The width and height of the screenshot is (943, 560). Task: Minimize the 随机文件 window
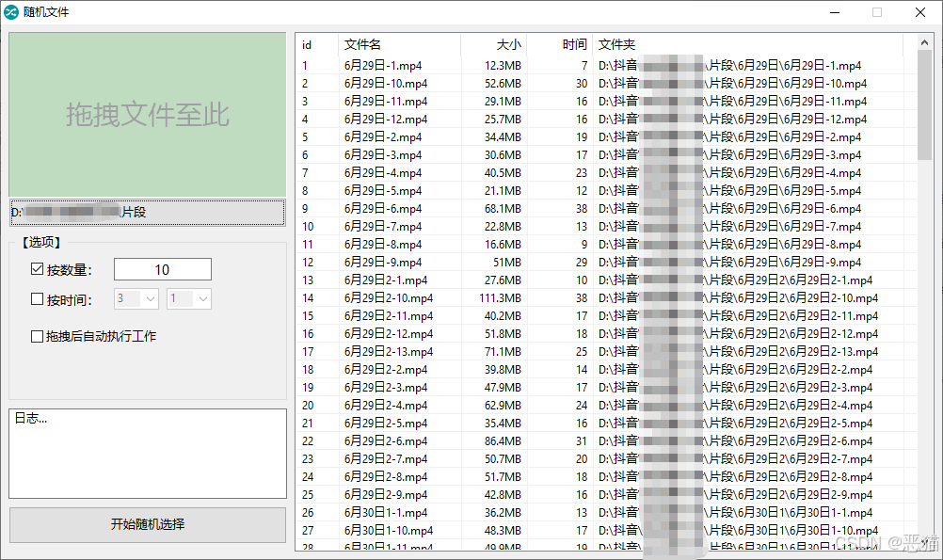point(835,12)
